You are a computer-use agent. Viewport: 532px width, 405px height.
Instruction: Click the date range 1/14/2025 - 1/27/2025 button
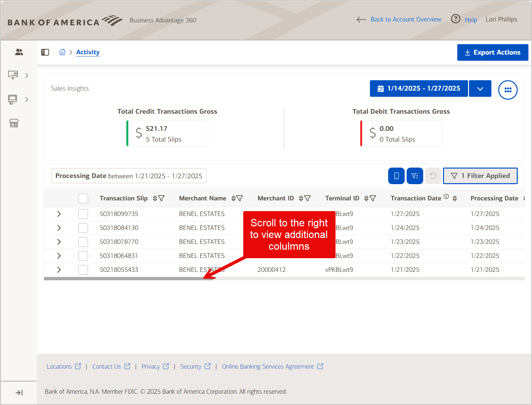point(419,89)
